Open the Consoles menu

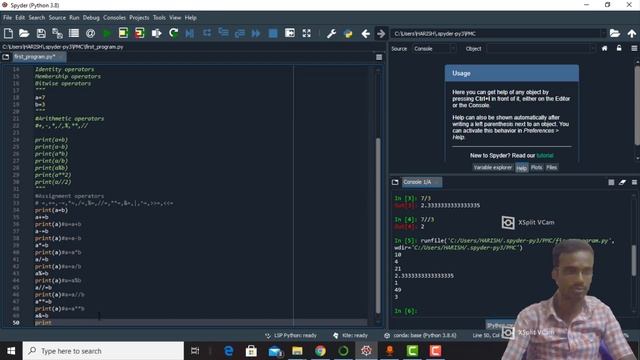coord(114,18)
